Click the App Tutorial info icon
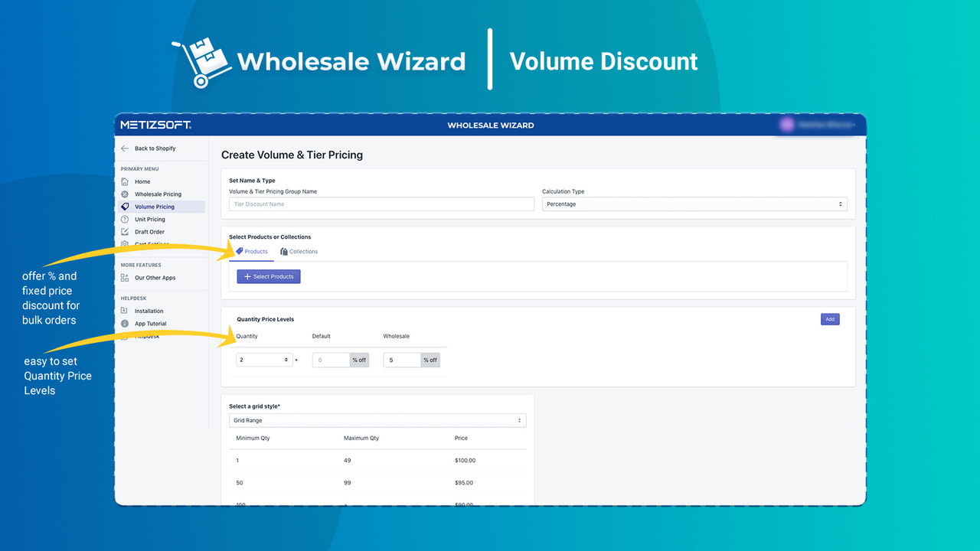The image size is (980, 551). [125, 324]
